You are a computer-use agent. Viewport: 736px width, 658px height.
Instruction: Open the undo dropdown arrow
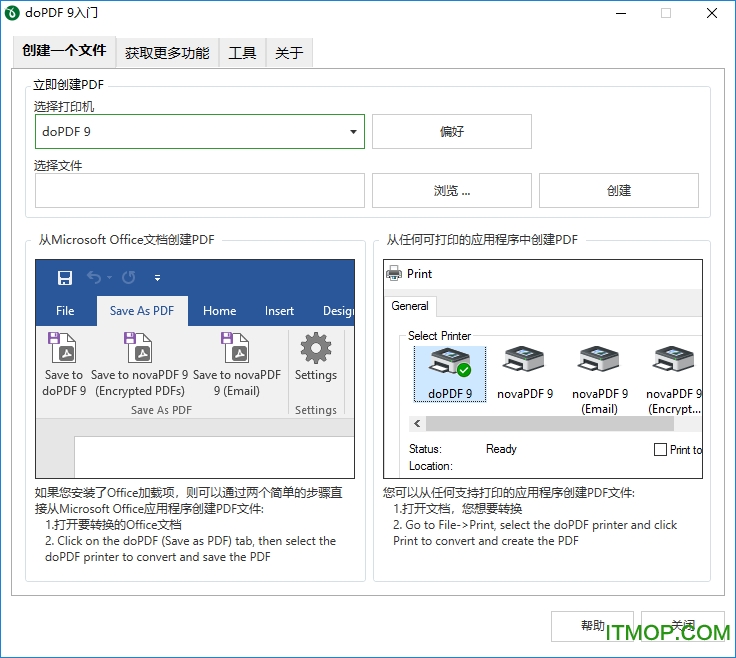(109, 278)
